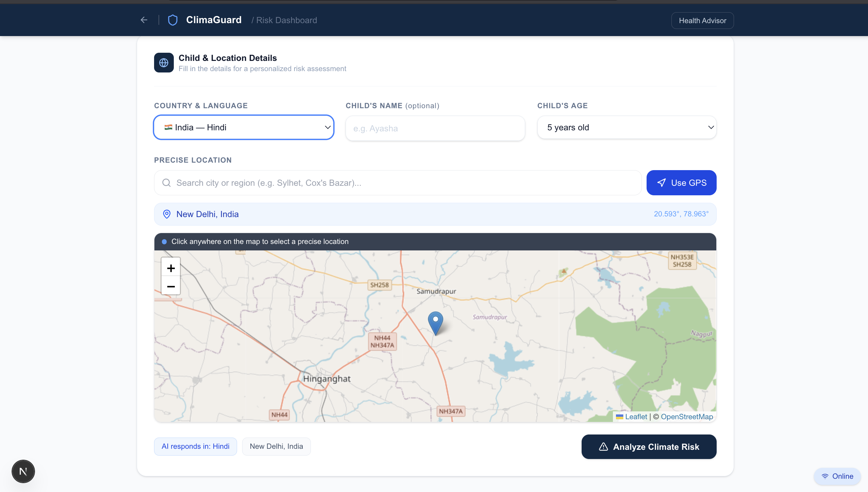This screenshot has height=492, width=868.
Task: Click the Child's Name input field
Action: pyautogui.click(x=435, y=128)
